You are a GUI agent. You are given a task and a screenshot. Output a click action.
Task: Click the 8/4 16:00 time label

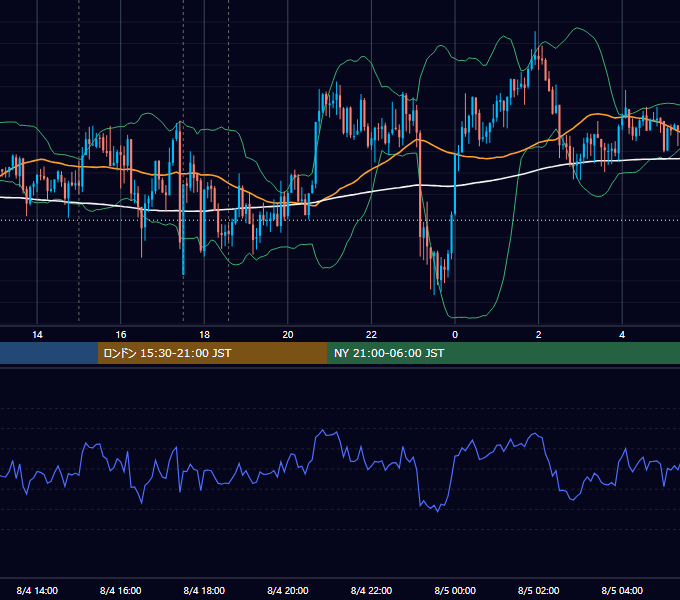pyautogui.click(x=121, y=590)
